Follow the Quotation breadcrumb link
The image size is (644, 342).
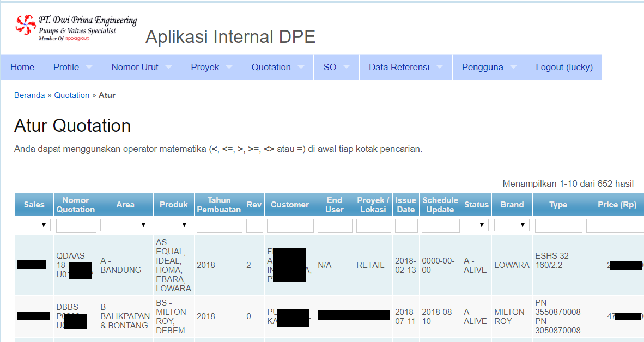pyautogui.click(x=72, y=95)
